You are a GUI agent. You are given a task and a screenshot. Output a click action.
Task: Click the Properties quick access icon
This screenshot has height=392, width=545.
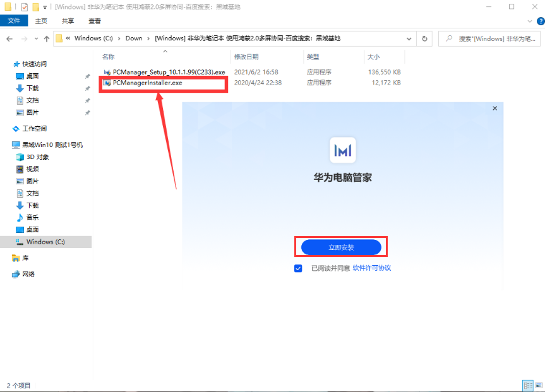point(25,7)
